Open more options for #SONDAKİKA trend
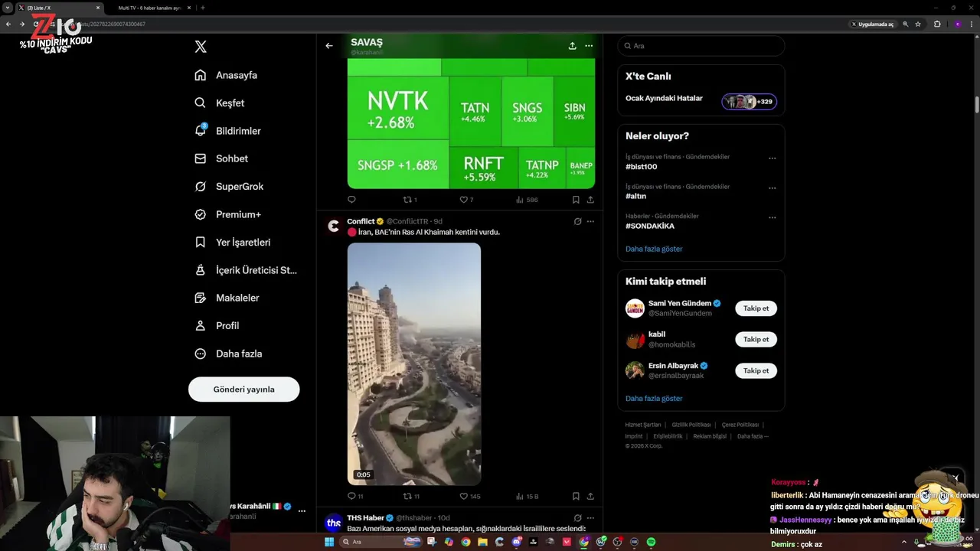The height and width of the screenshot is (551, 980). 772,218
